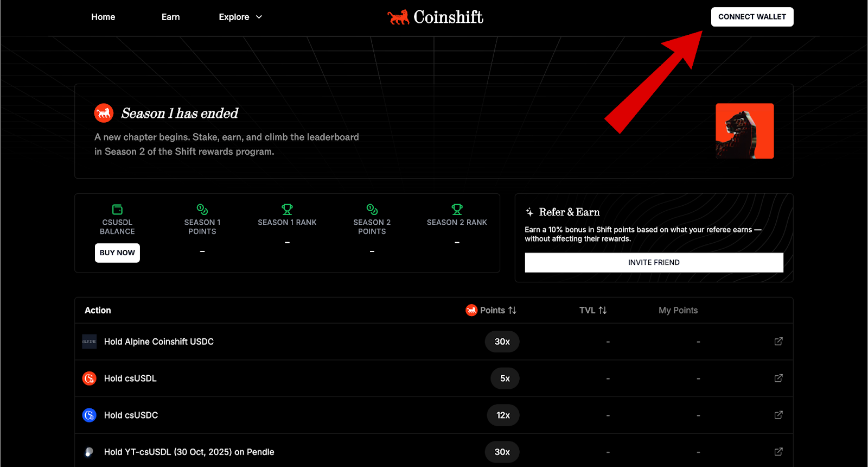
Task: Click the SEASON 1 RANK label
Action: (287, 223)
